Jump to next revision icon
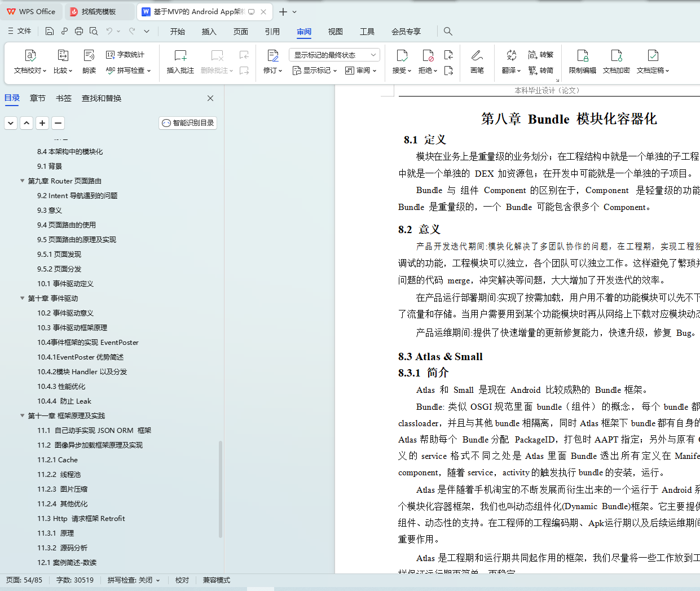Screen dimensions: 700x591 coord(449,71)
